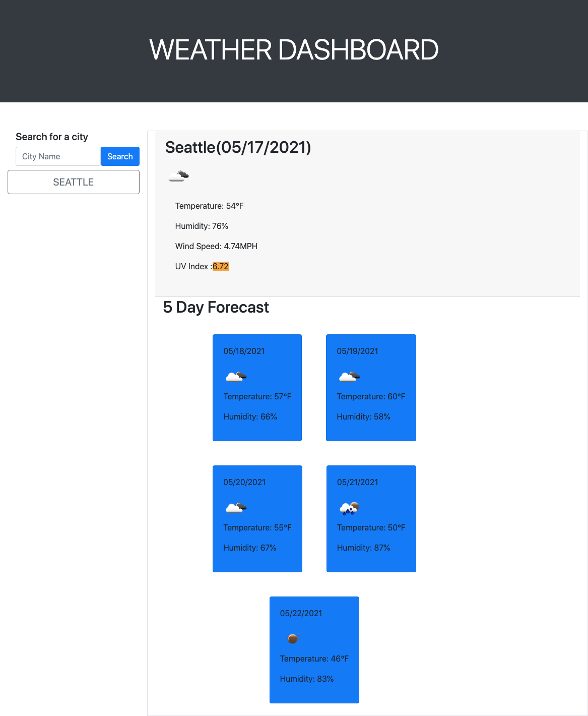Click the 05/22/2021 forecast card
The width and height of the screenshot is (588, 716).
pos(314,650)
